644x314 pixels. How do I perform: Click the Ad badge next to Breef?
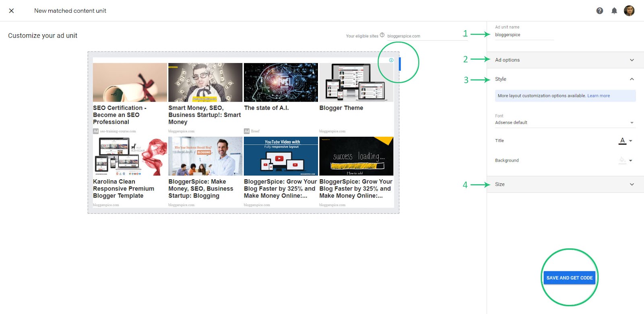[247, 131]
